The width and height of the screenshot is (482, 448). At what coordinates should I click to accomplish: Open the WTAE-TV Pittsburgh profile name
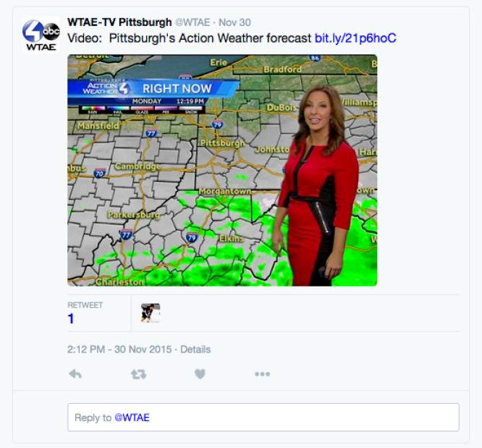[119, 22]
